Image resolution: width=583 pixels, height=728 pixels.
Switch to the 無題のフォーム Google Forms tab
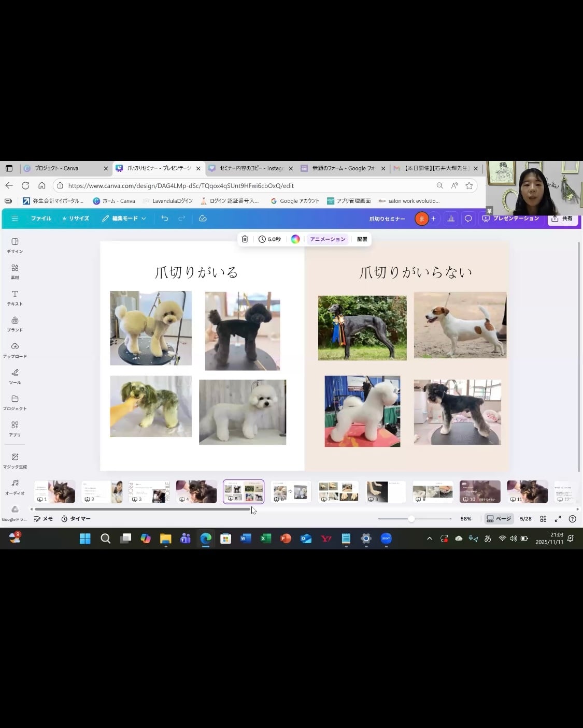click(x=343, y=168)
